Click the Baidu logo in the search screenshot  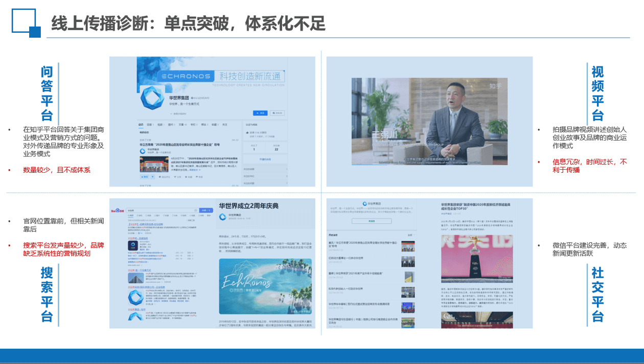click(x=117, y=210)
